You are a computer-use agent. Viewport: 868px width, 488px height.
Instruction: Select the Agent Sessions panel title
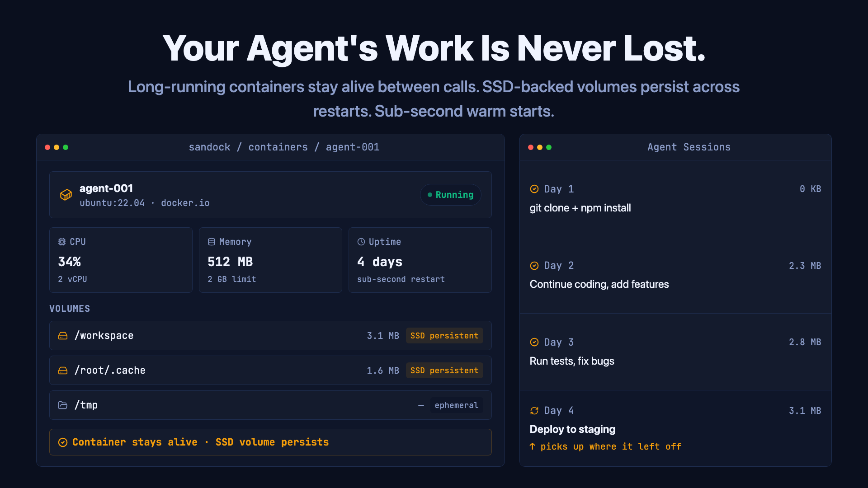[x=689, y=147]
